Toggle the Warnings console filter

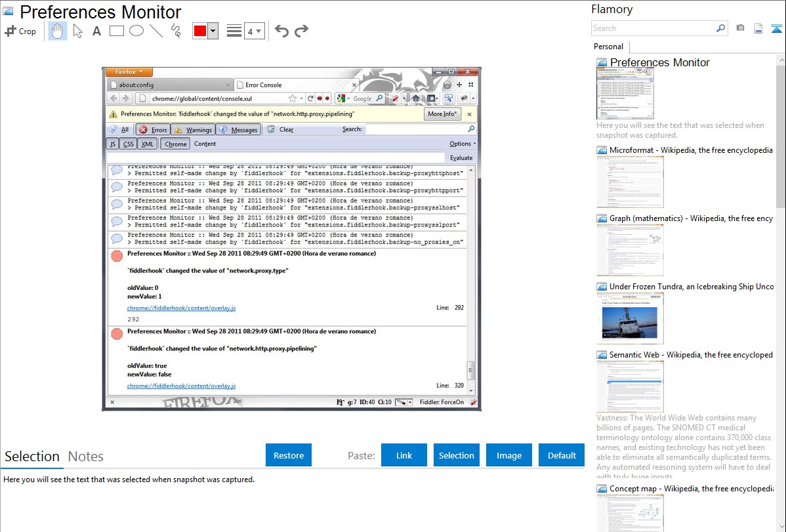(193, 130)
